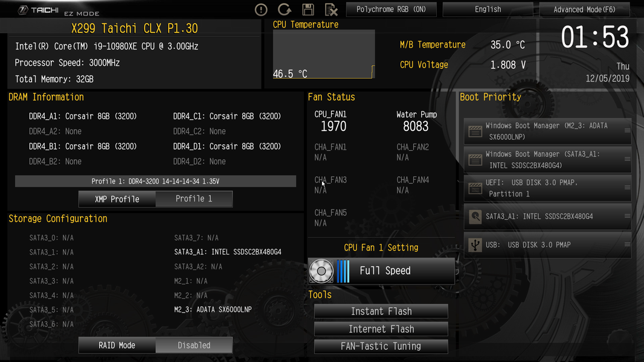The image size is (644, 362).
Task: Click the exclamation help icon in top bar
Action: 261,10
